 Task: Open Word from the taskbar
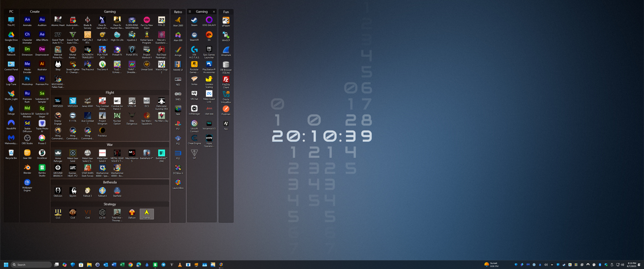click(114, 265)
